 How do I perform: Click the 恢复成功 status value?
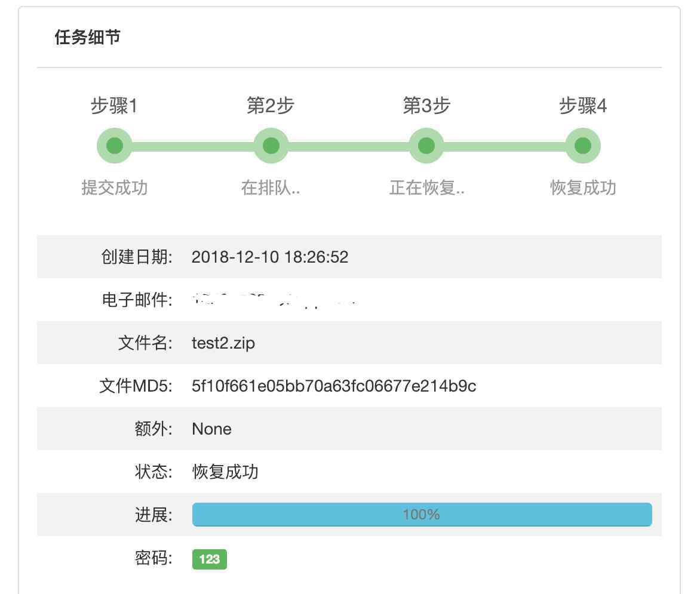coord(225,472)
